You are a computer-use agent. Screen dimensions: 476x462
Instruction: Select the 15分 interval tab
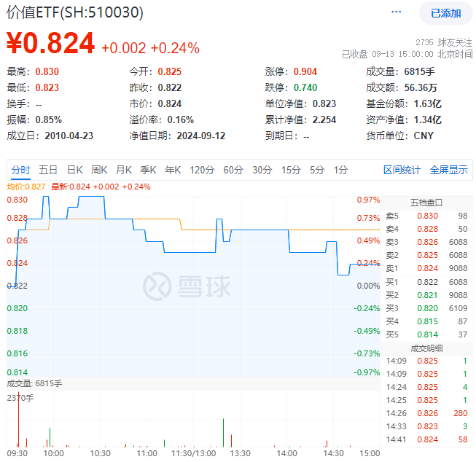(291, 170)
